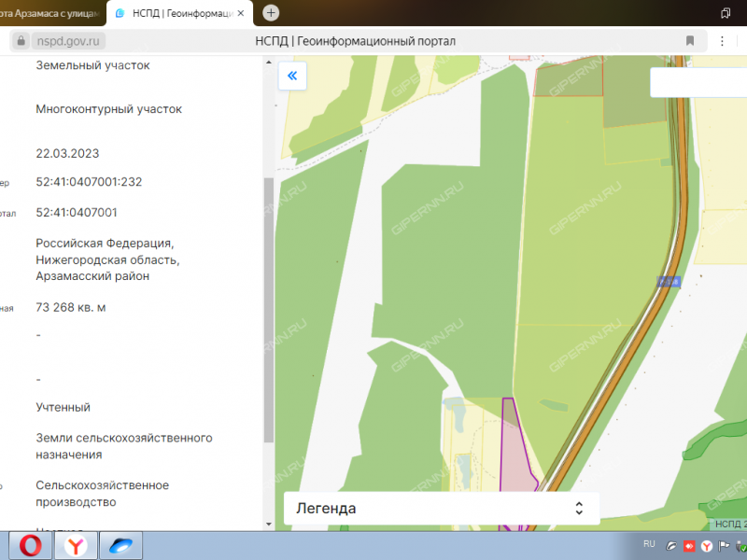
Task: Collapse the info panel with double-chevron button
Action: pos(292,76)
